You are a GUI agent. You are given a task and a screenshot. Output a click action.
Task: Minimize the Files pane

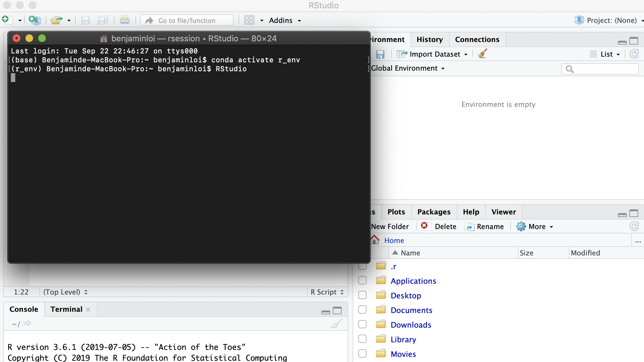point(622,215)
